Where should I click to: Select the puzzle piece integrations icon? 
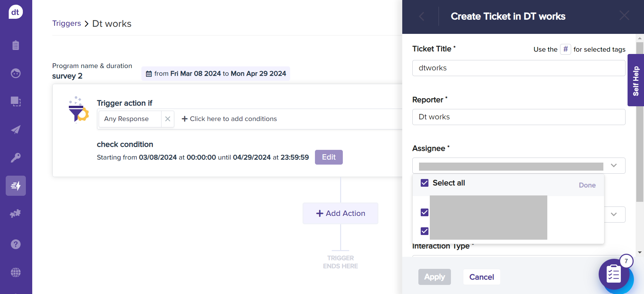point(16,214)
